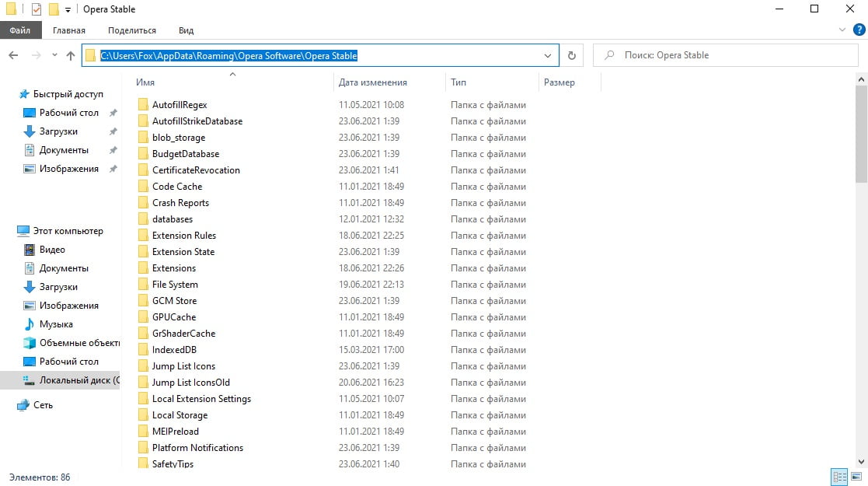Select the GrShaderCache folder icon

143,333
